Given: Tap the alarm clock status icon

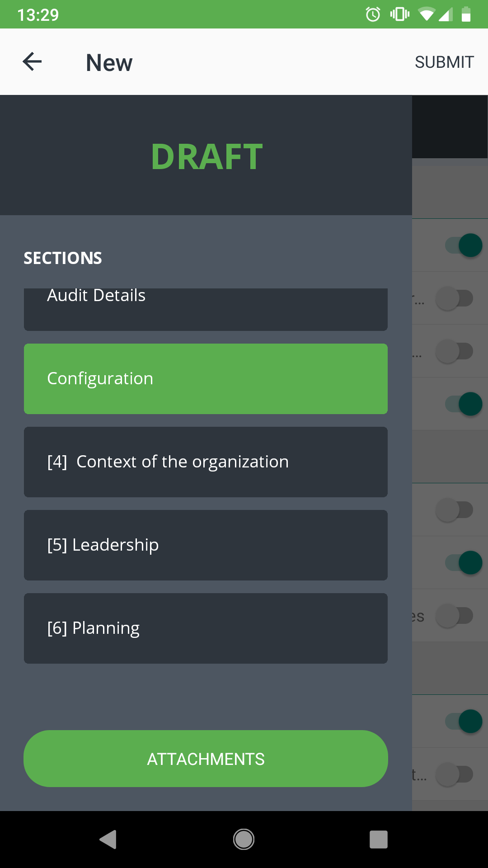Looking at the screenshot, I should 373,14.
